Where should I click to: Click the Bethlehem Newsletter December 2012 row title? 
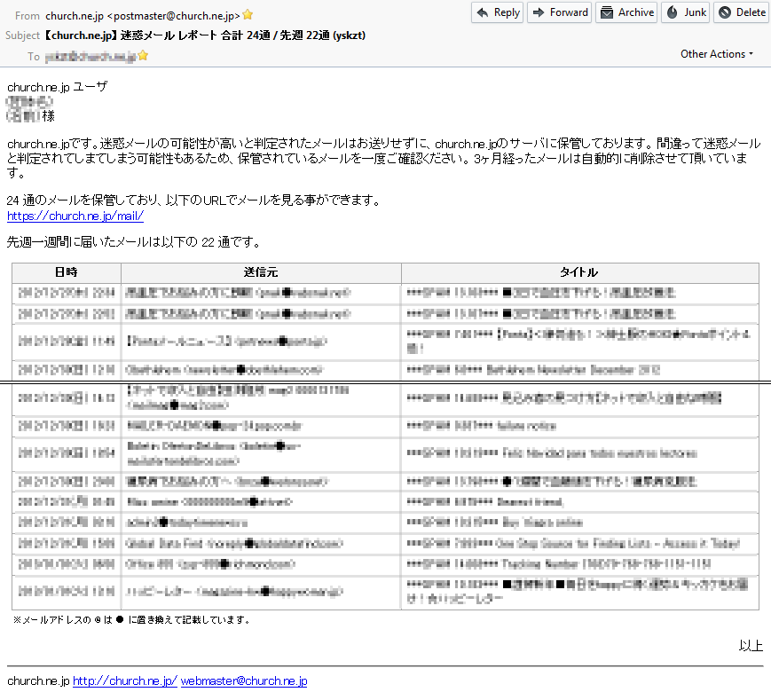(568, 369)
